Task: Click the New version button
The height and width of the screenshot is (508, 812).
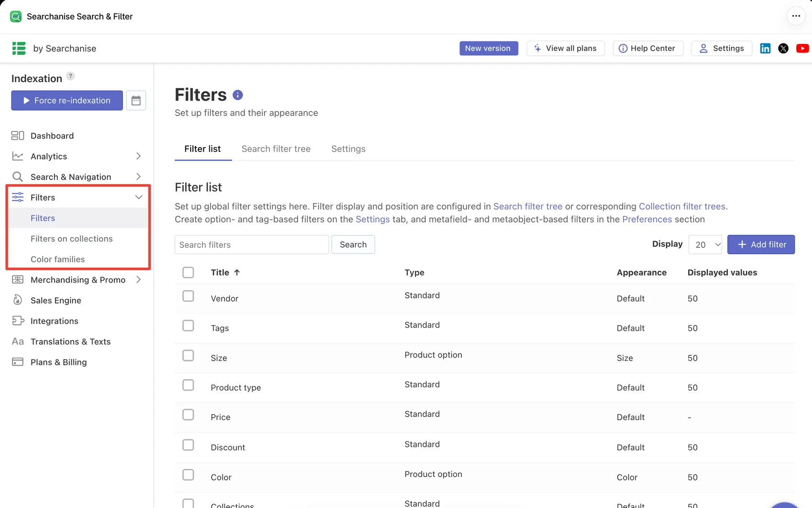Action: pyautogui.click(x=489, y=48)
